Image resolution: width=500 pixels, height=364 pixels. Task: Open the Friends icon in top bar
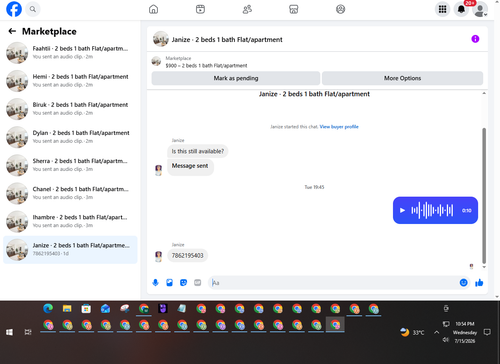coord(247,9)
